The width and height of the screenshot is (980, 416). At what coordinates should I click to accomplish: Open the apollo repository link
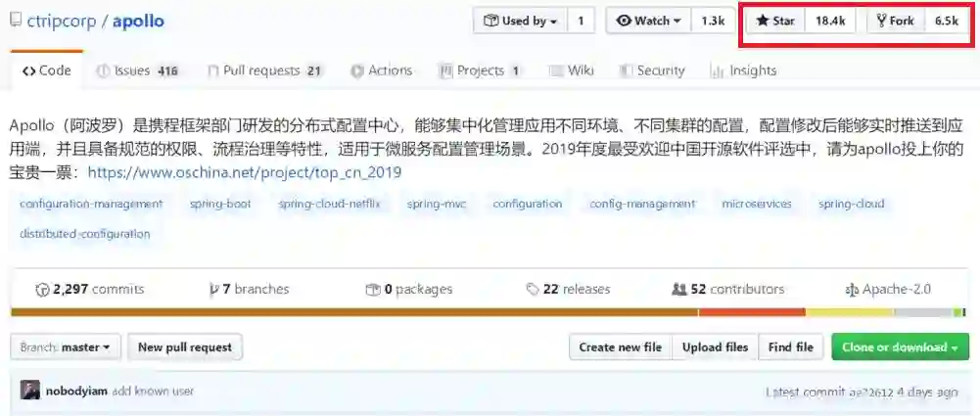pyautogui.click(x=138, y=22)
